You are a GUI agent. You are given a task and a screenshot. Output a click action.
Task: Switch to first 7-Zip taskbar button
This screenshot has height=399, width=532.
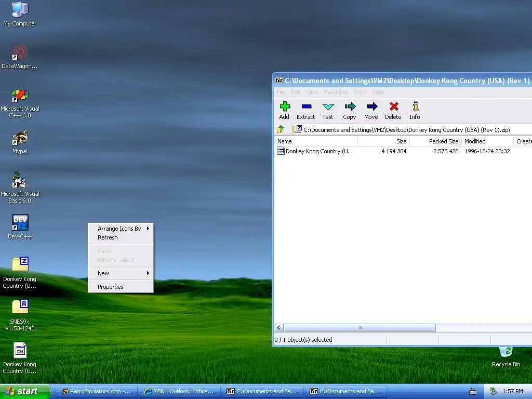tap(262, 392)
